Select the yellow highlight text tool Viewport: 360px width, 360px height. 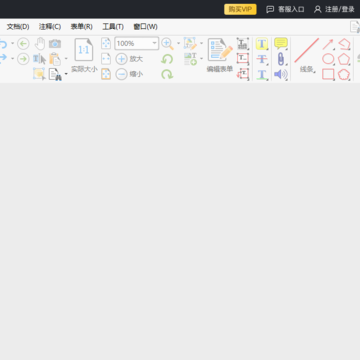[262, 44]
